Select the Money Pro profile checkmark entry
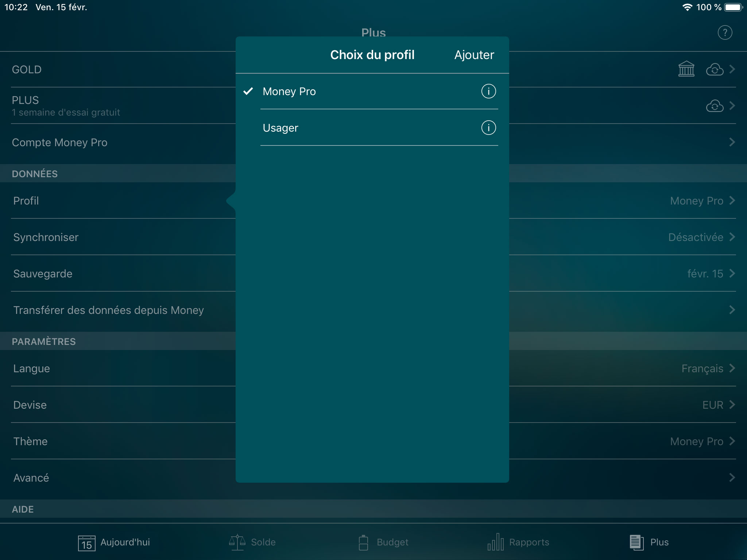This screenshot has width=747, height=560. [x=328, y=92]
